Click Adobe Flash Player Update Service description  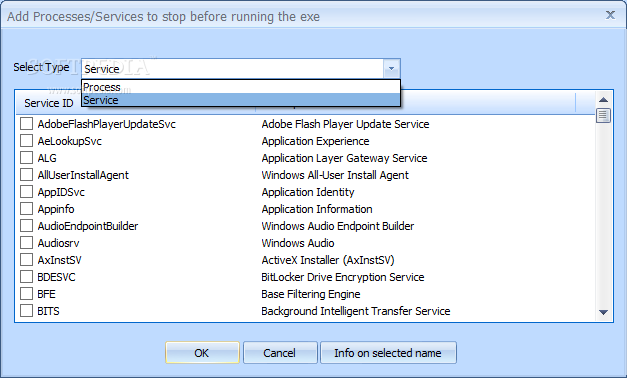(x=345, y=124)
